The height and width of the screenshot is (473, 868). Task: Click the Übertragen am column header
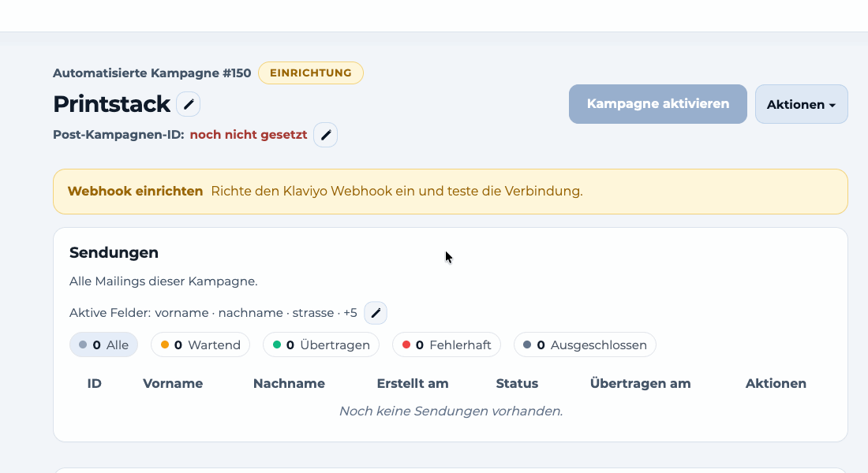click(x=641, y=383)
